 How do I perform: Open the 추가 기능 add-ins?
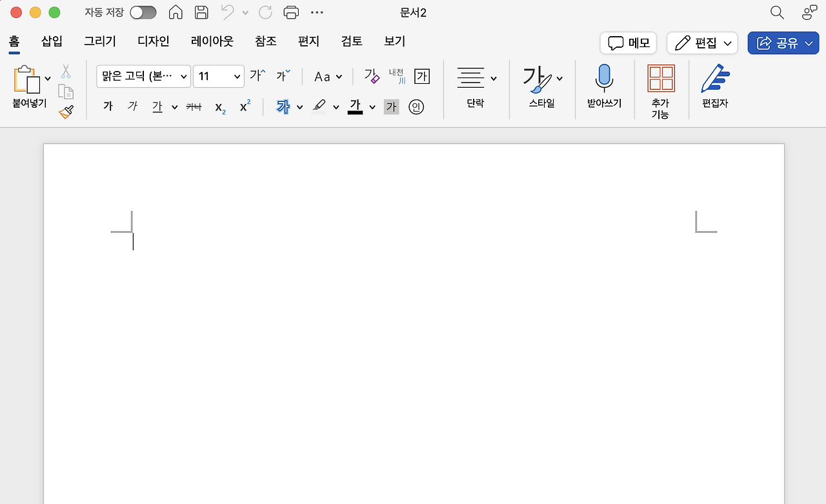pyautogui.click(x=661, y=91)
